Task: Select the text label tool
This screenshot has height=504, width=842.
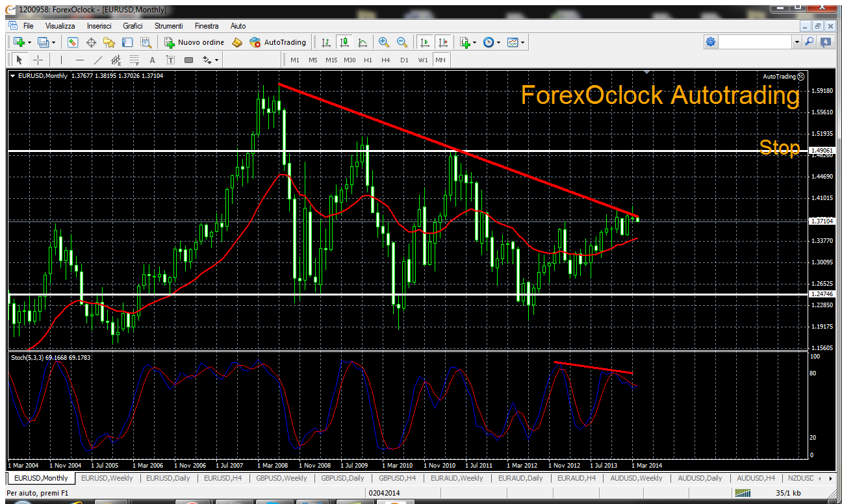Action: tap(171, 60)
